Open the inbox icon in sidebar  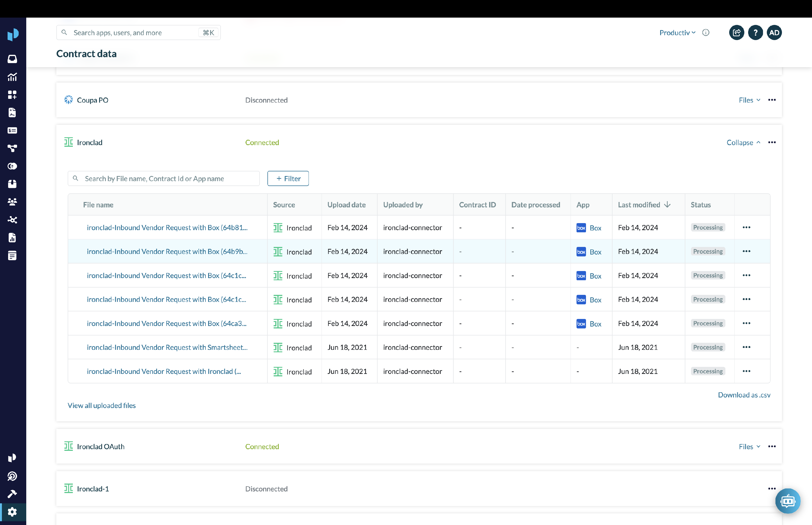coord(12,59)
